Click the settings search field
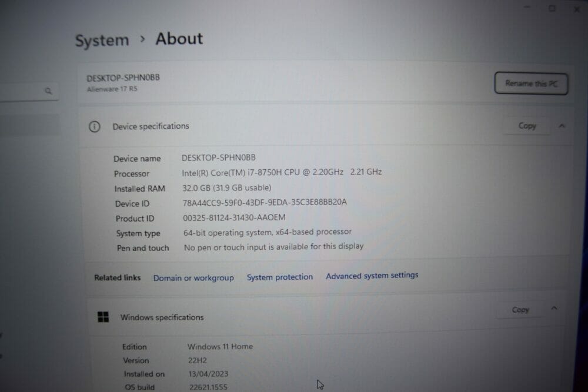The height and width of the screenshot is (392, 588). pyautogui.click(x=29, y=91)
